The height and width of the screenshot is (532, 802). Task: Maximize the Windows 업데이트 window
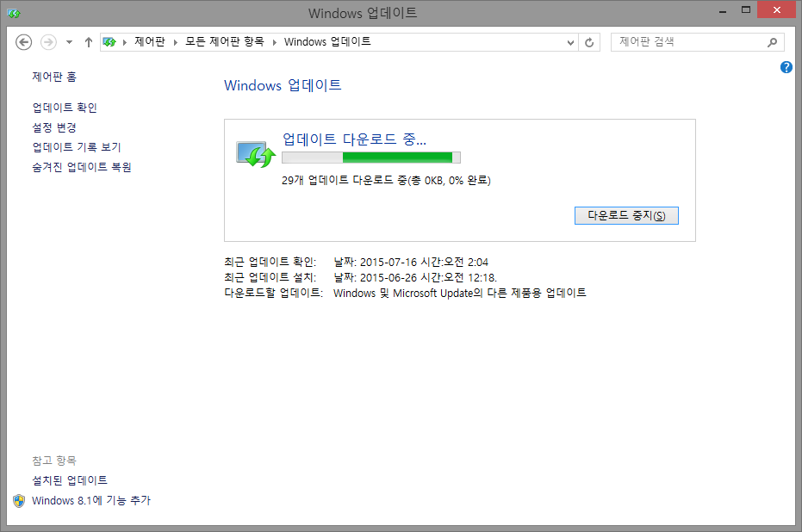tap(746, 10)
